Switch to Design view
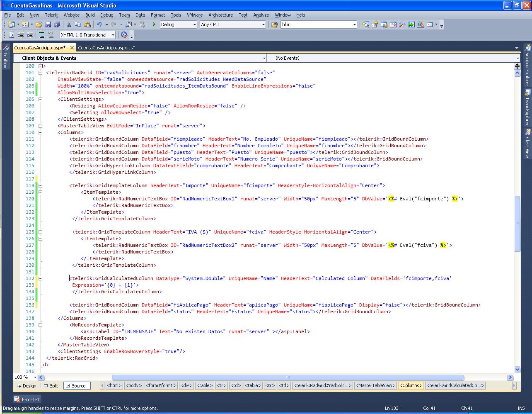Viewport: 532px width, 414px height. (27, 386)
